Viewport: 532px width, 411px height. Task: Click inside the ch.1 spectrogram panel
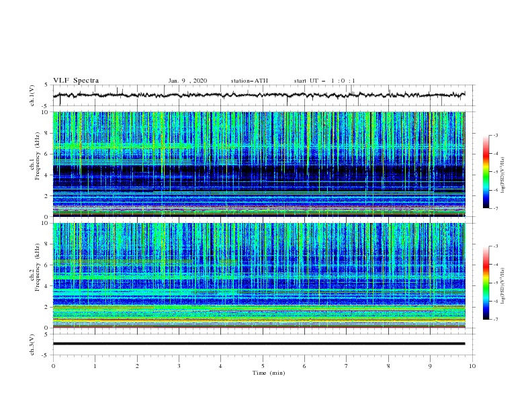[259, 164]
